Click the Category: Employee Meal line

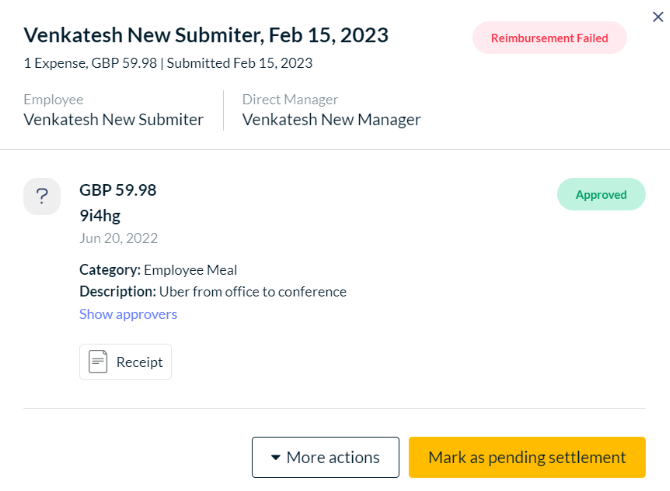(x=158, y=269)
